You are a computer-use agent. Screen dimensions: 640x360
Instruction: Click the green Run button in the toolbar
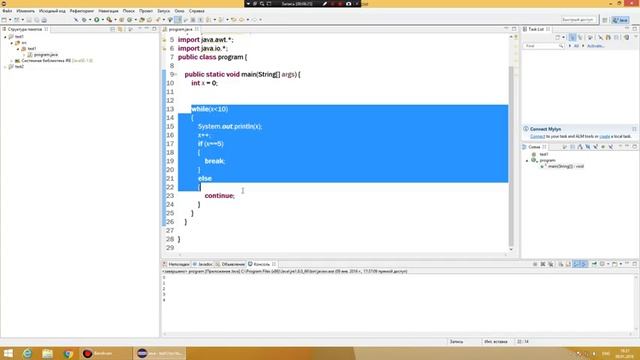97,20
